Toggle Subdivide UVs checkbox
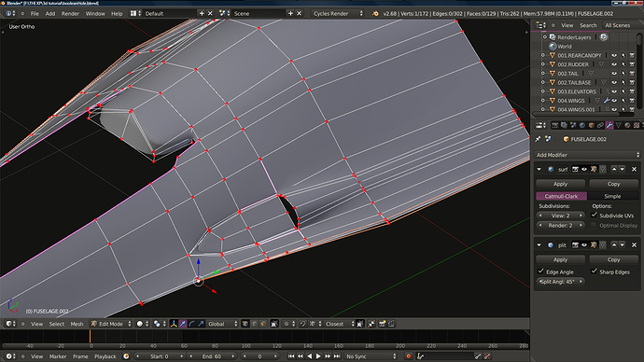This screenshot has width=644, height=362. pos(594,216)
